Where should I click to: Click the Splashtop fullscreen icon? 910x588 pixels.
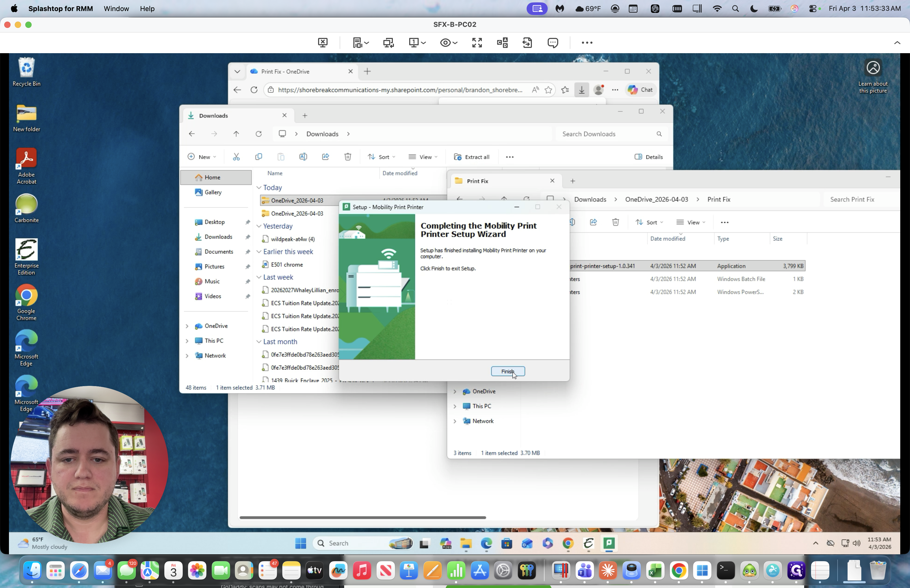coord(477,42)
